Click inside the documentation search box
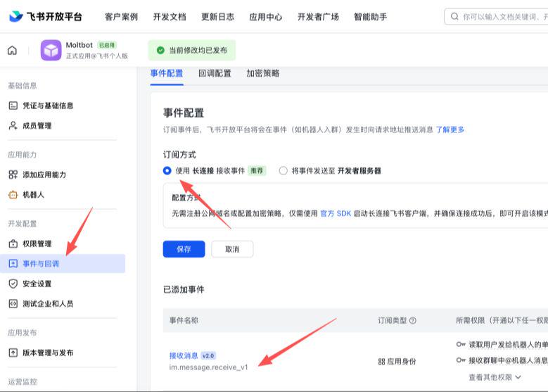Screen dimensions: 548x392 [496, 16]
